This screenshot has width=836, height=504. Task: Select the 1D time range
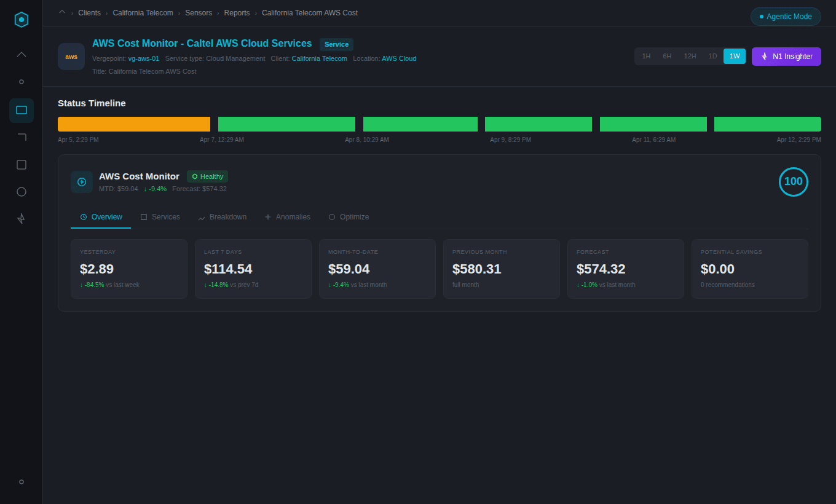coord(713,57)
